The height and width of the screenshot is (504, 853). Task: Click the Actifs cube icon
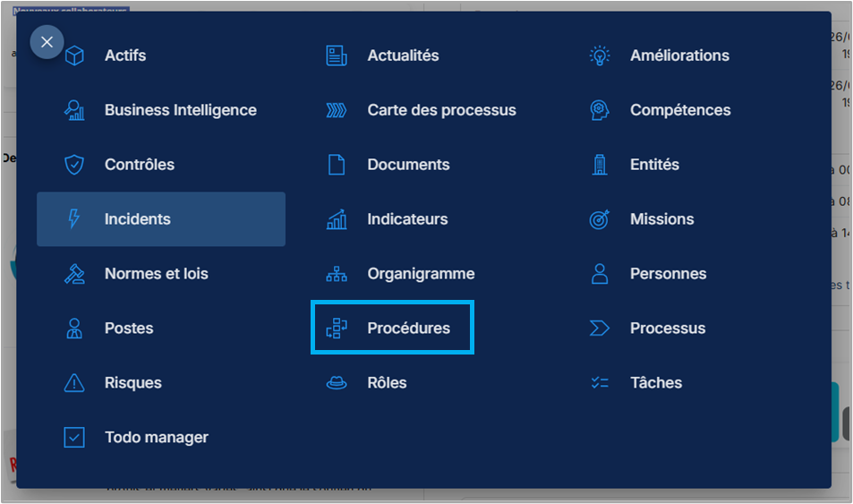[74, 56]
